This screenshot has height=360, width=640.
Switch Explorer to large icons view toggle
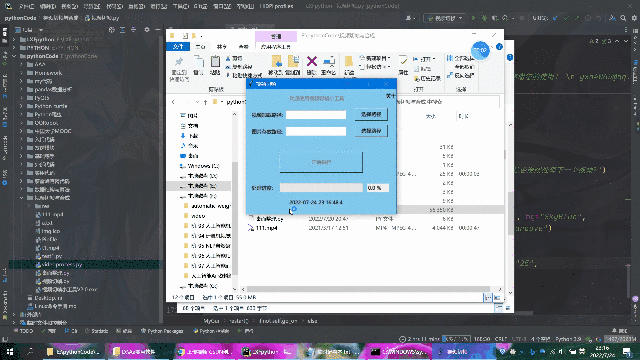(x=497, y=298)
